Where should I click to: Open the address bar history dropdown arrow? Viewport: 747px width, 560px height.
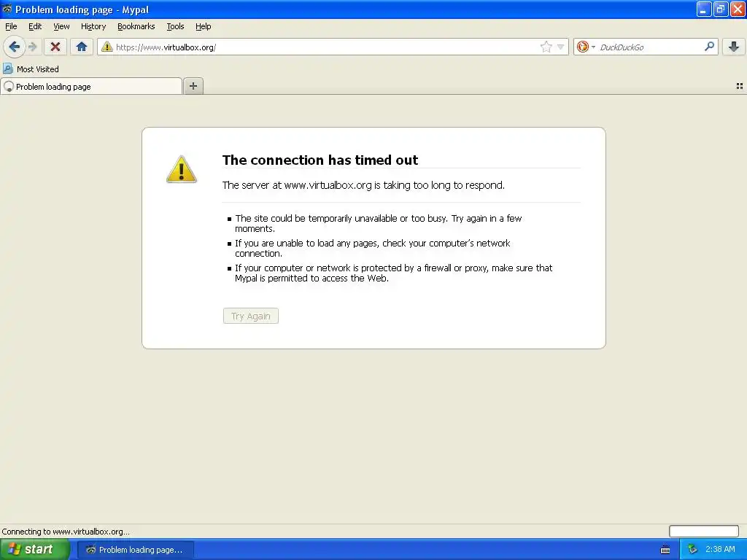(x=561, y=47)
